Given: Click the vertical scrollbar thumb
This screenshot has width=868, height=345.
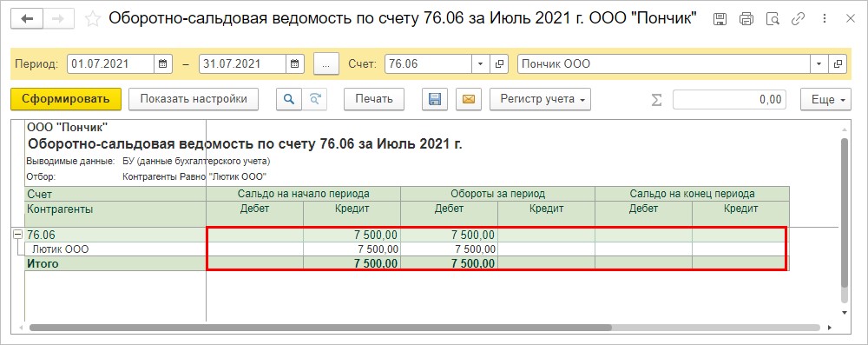Looking at the screenshot, I should (x=845, y=212).
